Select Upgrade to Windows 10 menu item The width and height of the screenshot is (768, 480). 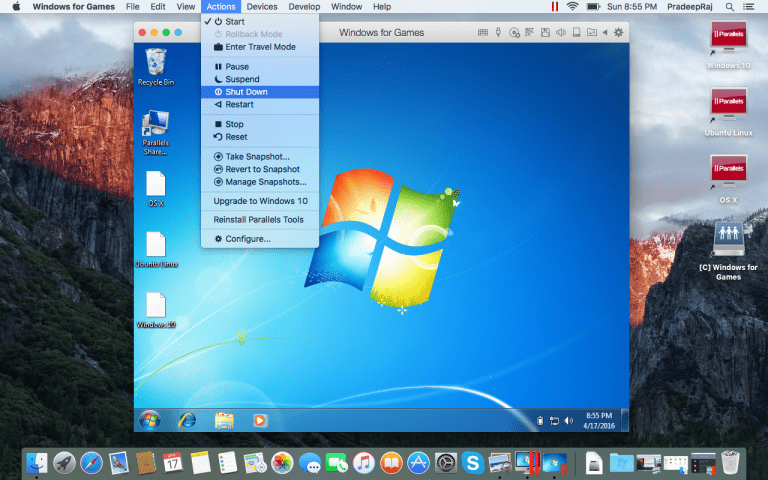pyautogui.click(x=260, y=201)
